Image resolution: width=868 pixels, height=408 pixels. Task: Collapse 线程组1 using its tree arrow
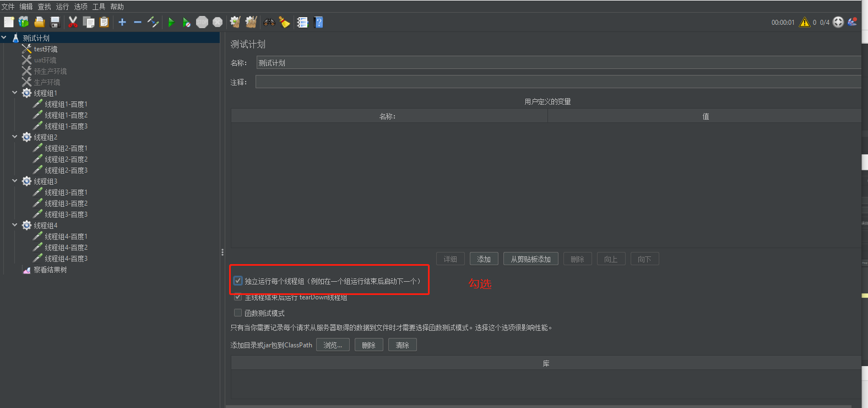(15, 93)
